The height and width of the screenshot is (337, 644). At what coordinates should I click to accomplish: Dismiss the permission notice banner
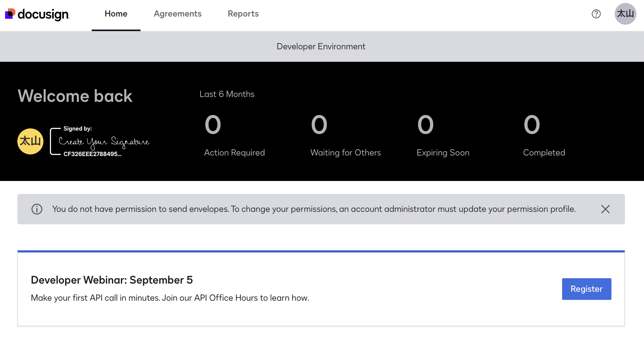[605, 209]
